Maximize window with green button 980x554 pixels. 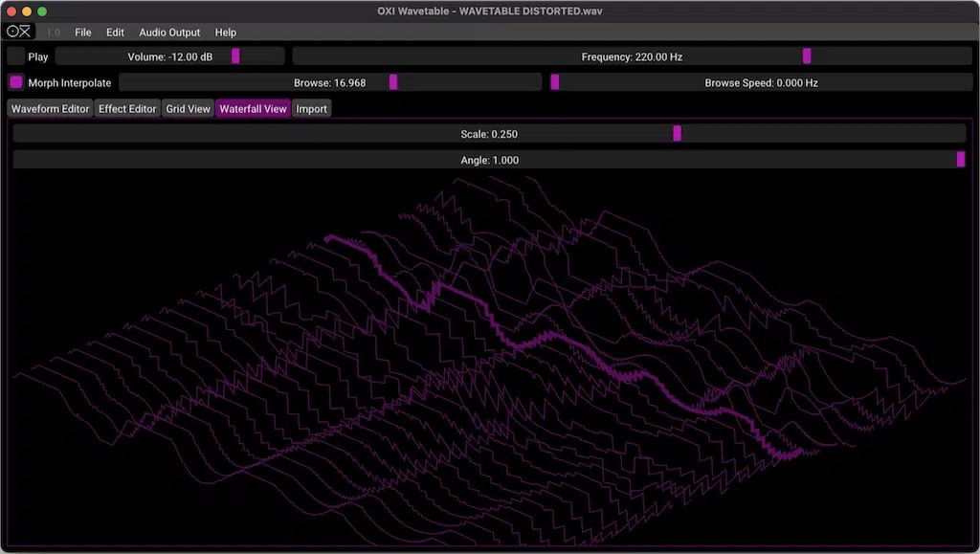click(42, 11)
